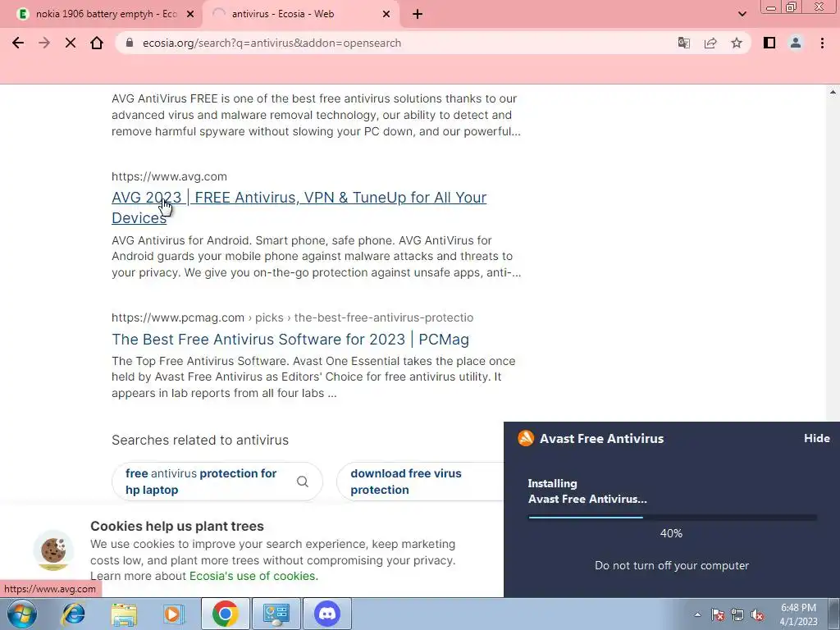Open the browser home page

click(x=97, y=43)
